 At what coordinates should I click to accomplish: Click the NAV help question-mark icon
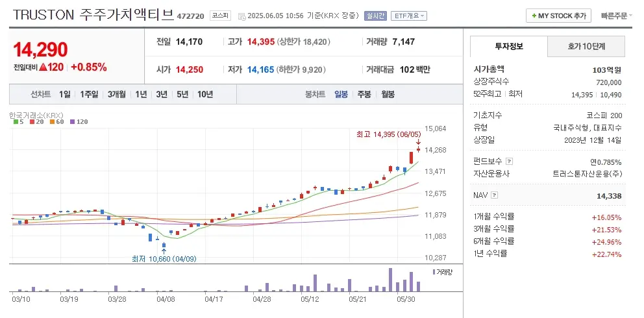pyautogui.click(x=495, y=195)
